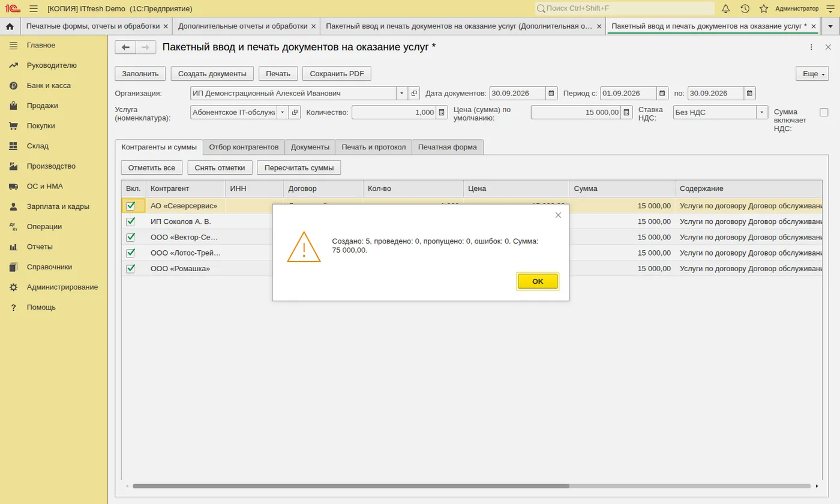Open the notifications bell icon
The width and height of the screenshot is (840, 504).
coord(725,8)
